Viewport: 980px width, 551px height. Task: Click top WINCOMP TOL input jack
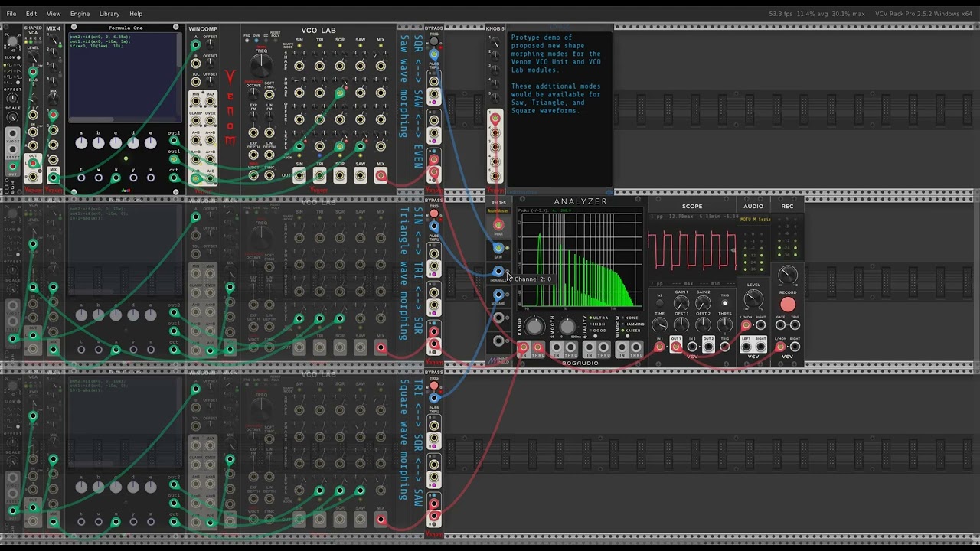195,82
